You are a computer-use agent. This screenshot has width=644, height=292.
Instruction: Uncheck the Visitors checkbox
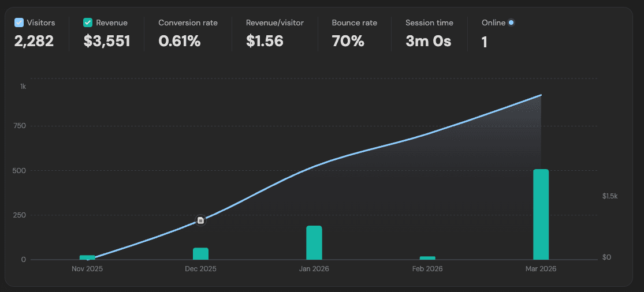(x=19, y=23)
